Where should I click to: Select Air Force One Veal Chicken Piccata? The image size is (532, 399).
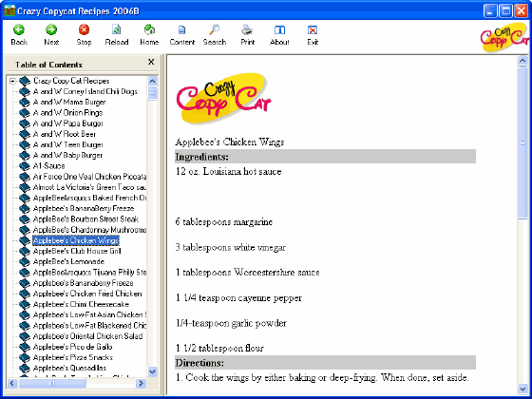tap(89, 177)
